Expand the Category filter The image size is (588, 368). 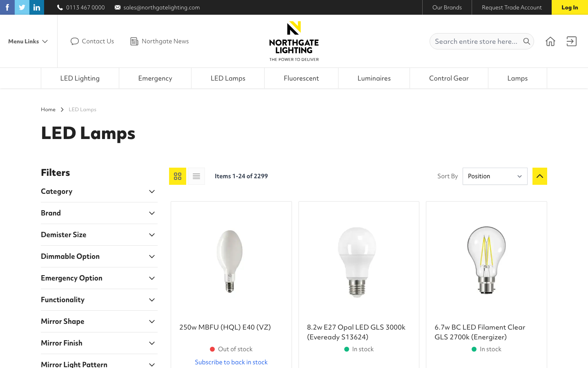[99, 191]
